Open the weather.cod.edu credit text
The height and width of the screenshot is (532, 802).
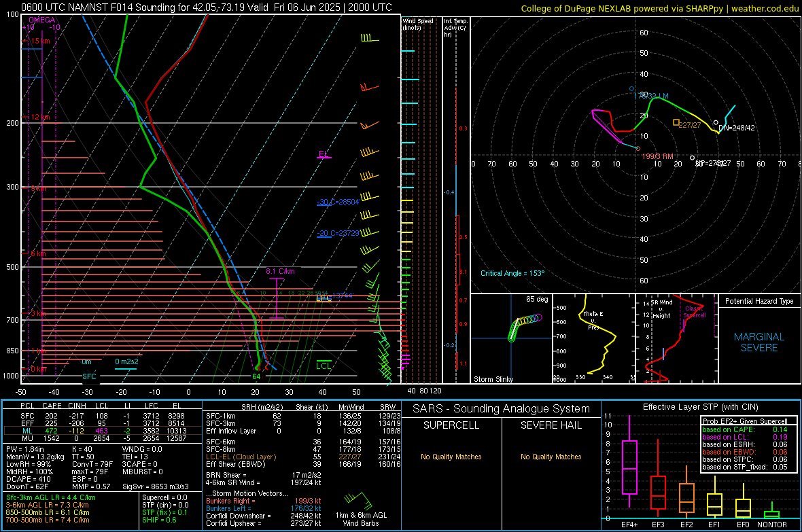coord(659,9)
